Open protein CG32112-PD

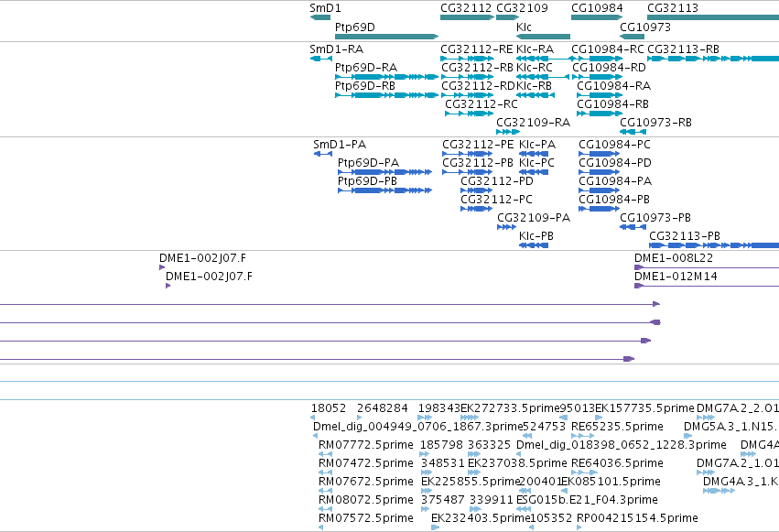tap(496, 180)
